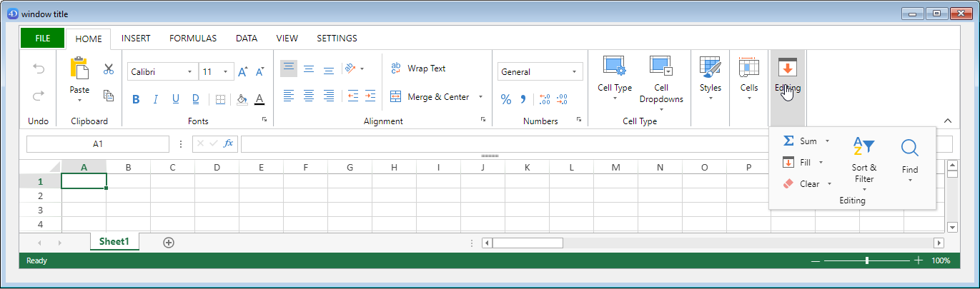Click the fill color bucket icon
Viewport: 980px width, 289px height.
click(242, 99)
